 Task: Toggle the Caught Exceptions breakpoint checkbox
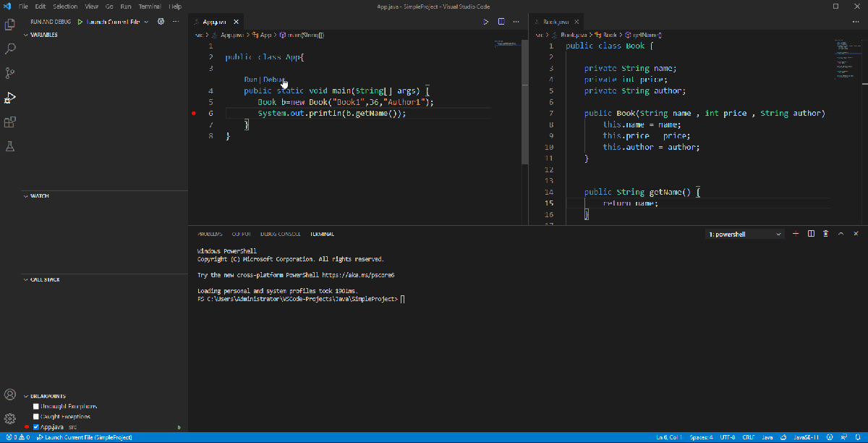point(36,417)
